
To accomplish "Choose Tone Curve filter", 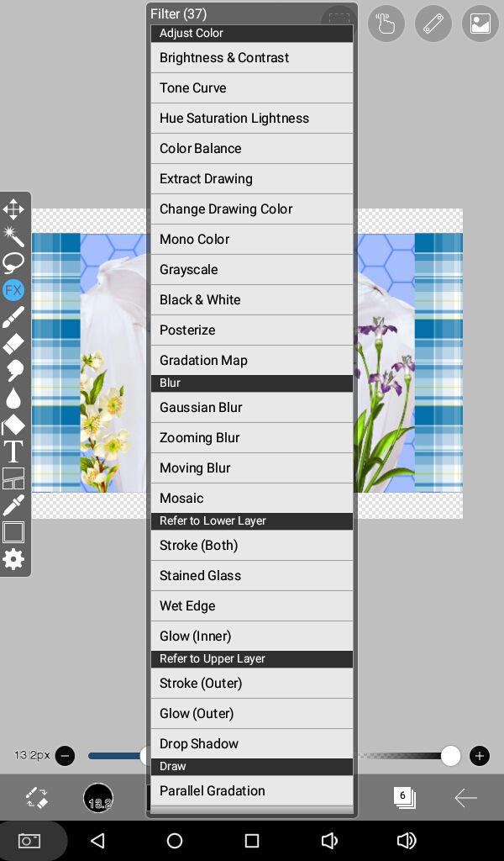I will 252,87.
